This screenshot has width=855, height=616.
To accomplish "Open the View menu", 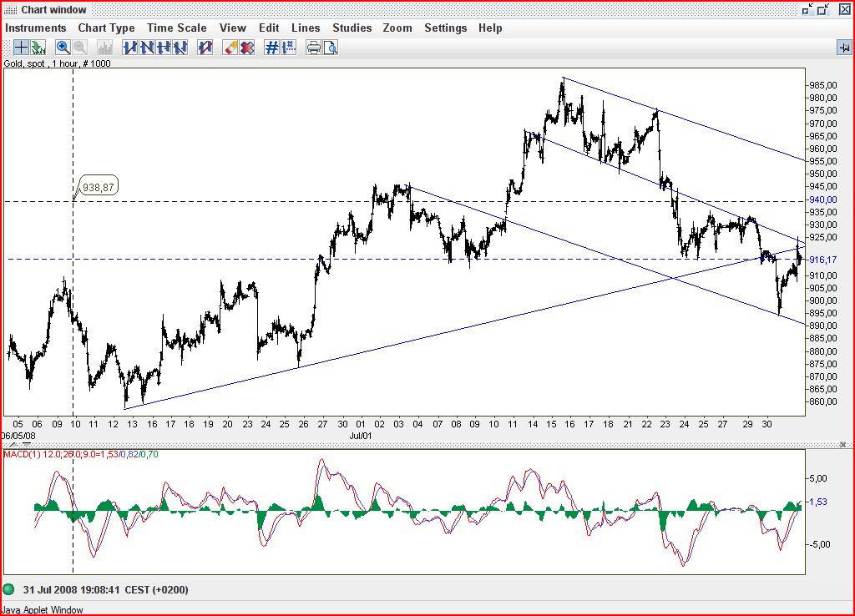I will coord(233,28).
